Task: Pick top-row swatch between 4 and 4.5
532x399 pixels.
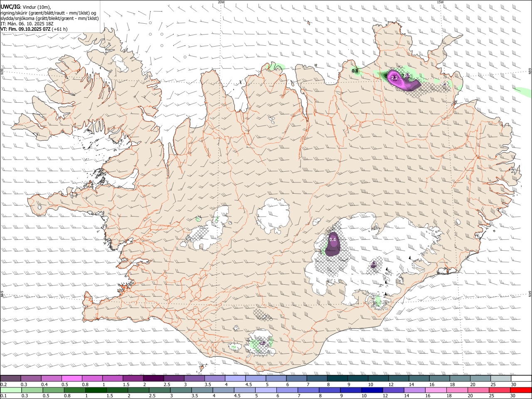Action: [x=235, y=379]
